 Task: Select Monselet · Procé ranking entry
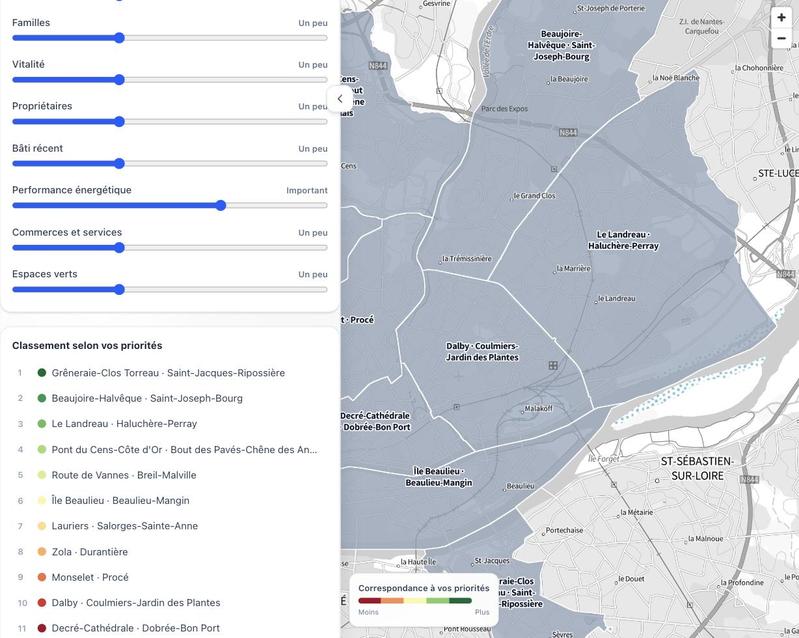[170, 577]
